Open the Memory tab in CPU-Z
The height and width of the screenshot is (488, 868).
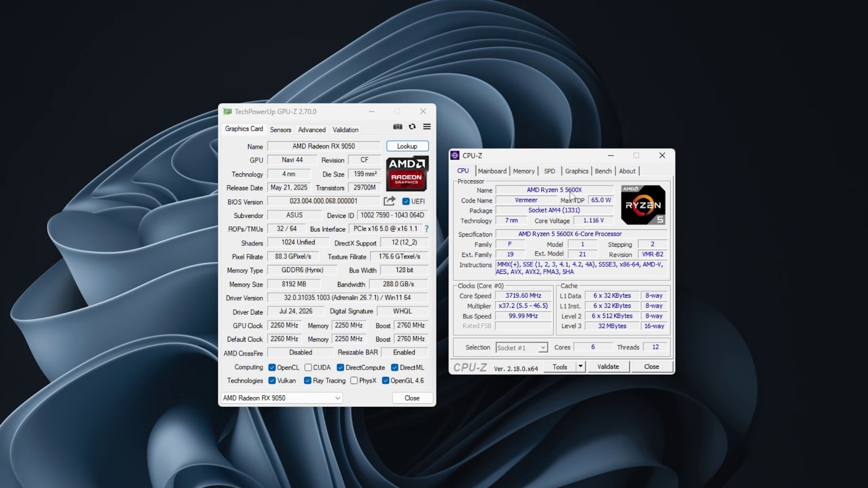(x=524, y=171)
